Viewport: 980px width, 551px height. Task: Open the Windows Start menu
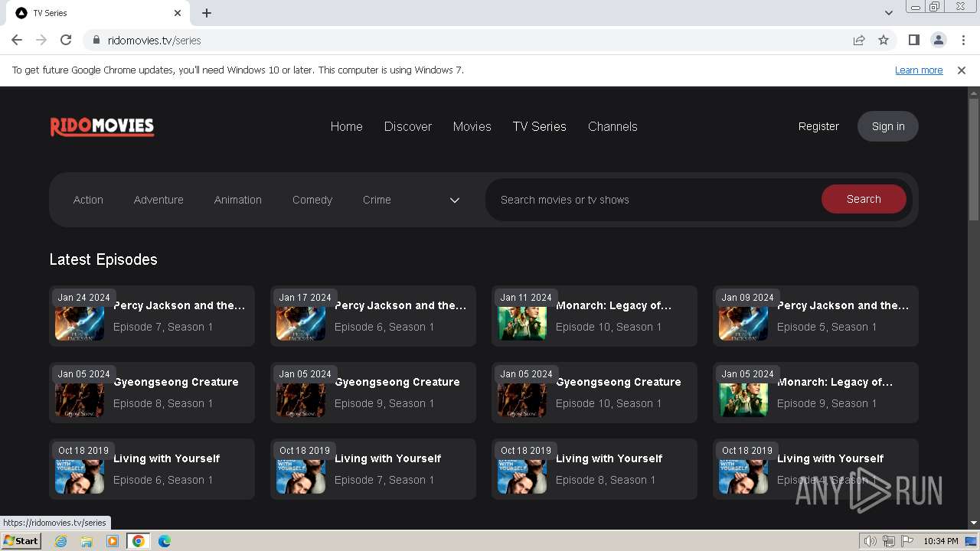pos(21,541)
